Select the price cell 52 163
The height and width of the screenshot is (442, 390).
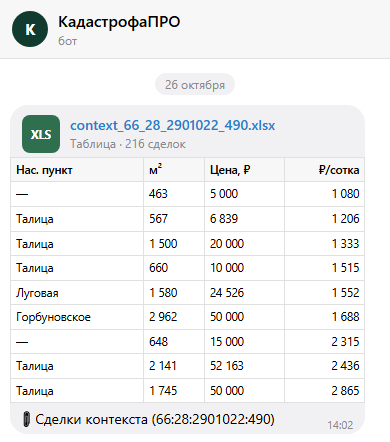(x=244, y=366)
